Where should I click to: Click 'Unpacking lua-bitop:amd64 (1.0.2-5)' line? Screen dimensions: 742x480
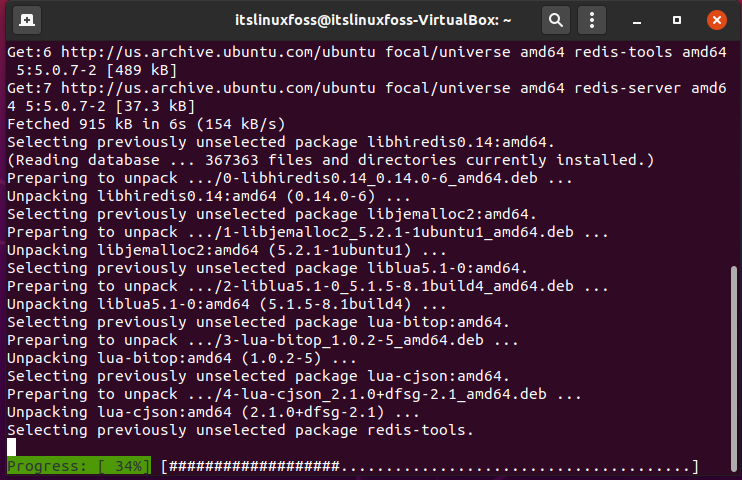point(182,358)
